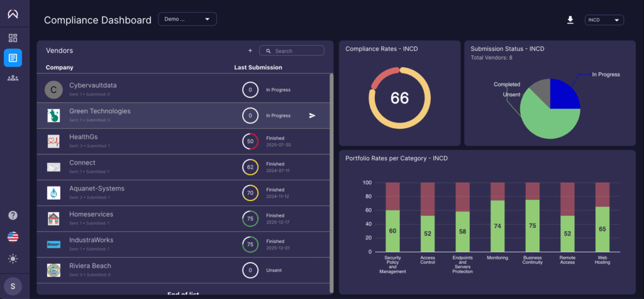Click the Web Hosting bar showing 65
This screenshot has height=299, width=644.
602,229
